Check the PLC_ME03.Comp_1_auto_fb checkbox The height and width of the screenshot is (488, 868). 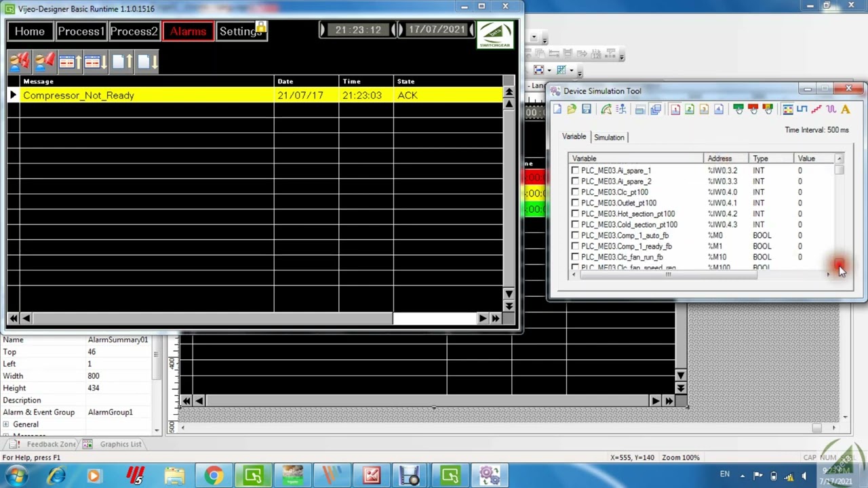pyautogui.click(x=575, y=236)
